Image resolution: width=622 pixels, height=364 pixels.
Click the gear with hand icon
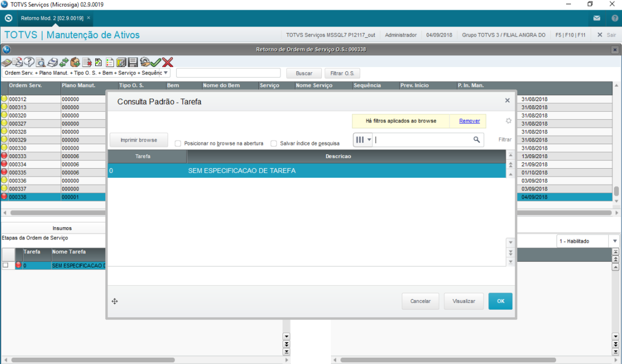click(x=145, y=62)
